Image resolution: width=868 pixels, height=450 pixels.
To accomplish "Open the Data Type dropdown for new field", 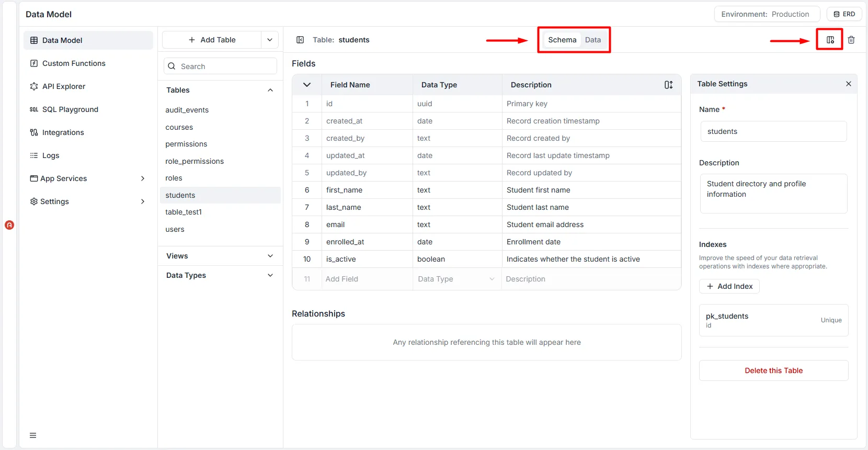I will (456, 279).
